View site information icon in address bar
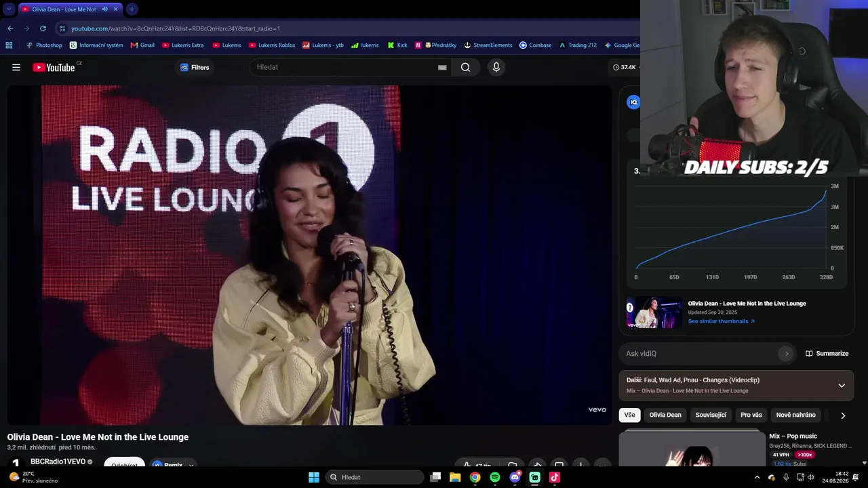This screenshot has height=488, width=868. click(62, 28)
